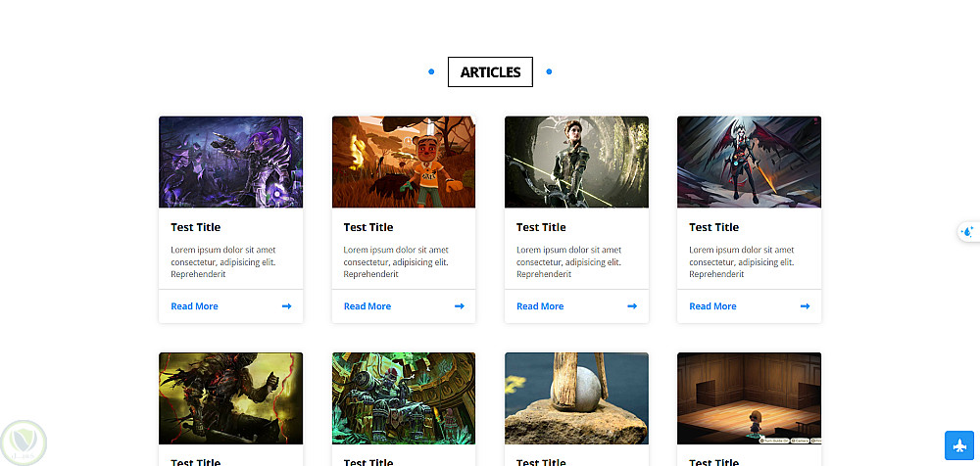Click Test Title on cartoon bear card
The width and height of the screenshot is (980, 466).
tap(368, 227)
